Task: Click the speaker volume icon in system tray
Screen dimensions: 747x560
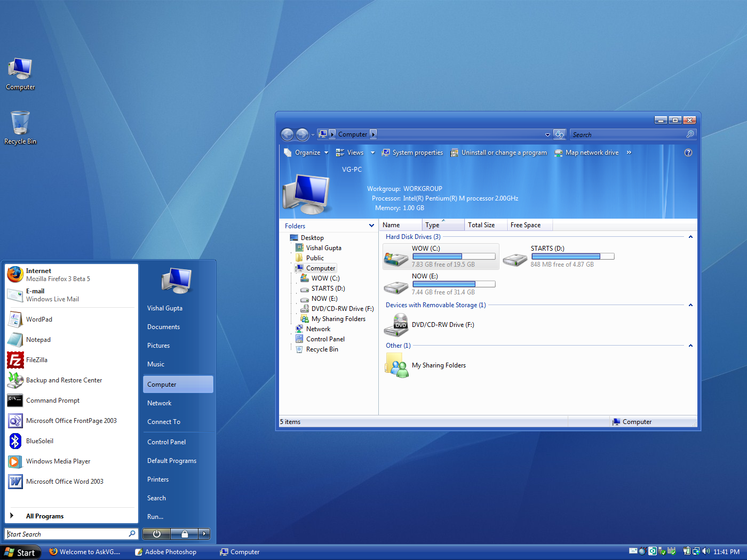Action: pos(705,551)
